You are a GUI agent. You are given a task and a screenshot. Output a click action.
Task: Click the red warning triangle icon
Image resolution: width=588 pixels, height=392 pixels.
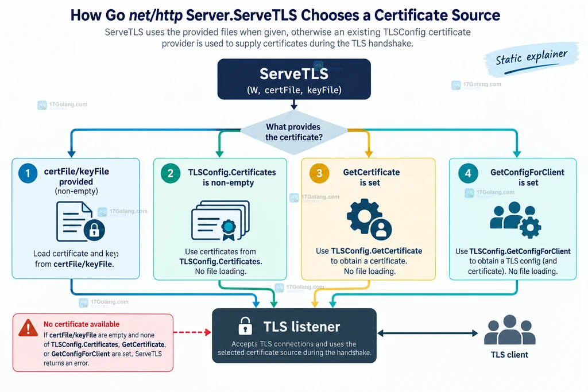click(x=28, y=328)
